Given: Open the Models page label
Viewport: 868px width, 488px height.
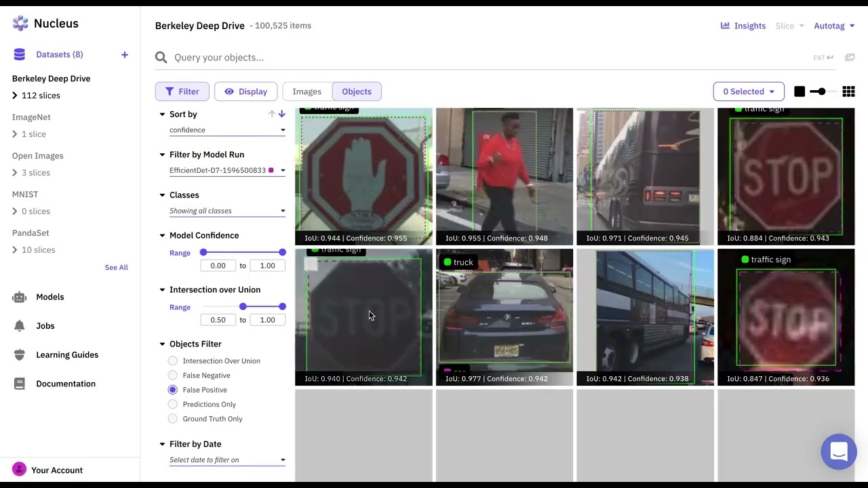Looking at the screenshot, I should pos(50,297).
